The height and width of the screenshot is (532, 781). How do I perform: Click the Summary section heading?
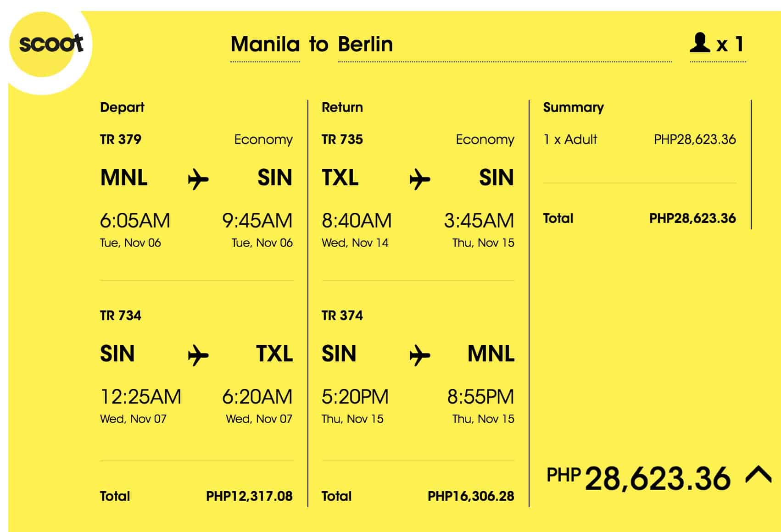(x=573, y=107)
